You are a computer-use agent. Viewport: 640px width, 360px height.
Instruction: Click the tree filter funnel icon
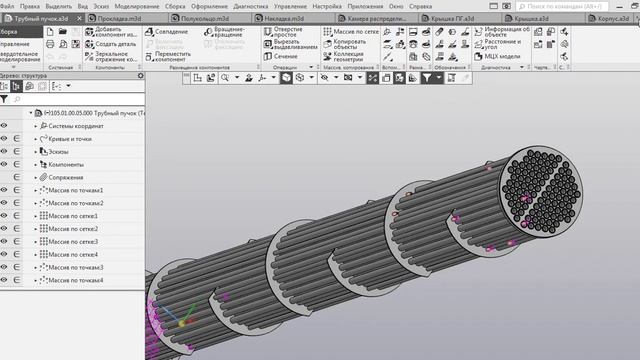point(4,99)
